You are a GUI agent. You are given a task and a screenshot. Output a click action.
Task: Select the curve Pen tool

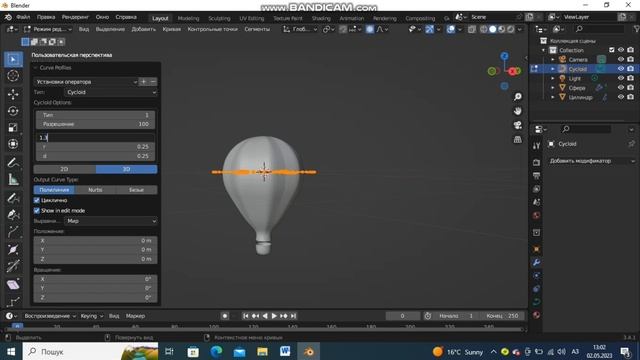click(13, 214)
